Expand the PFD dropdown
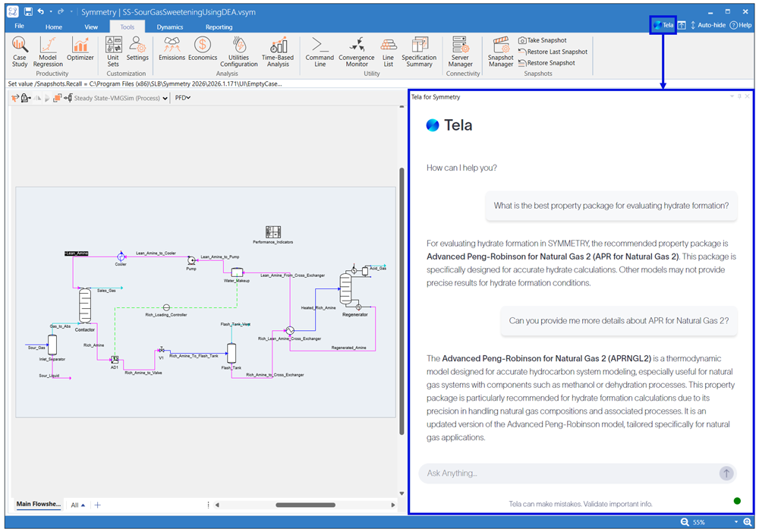759x532 pixels. tap(183, 98)
